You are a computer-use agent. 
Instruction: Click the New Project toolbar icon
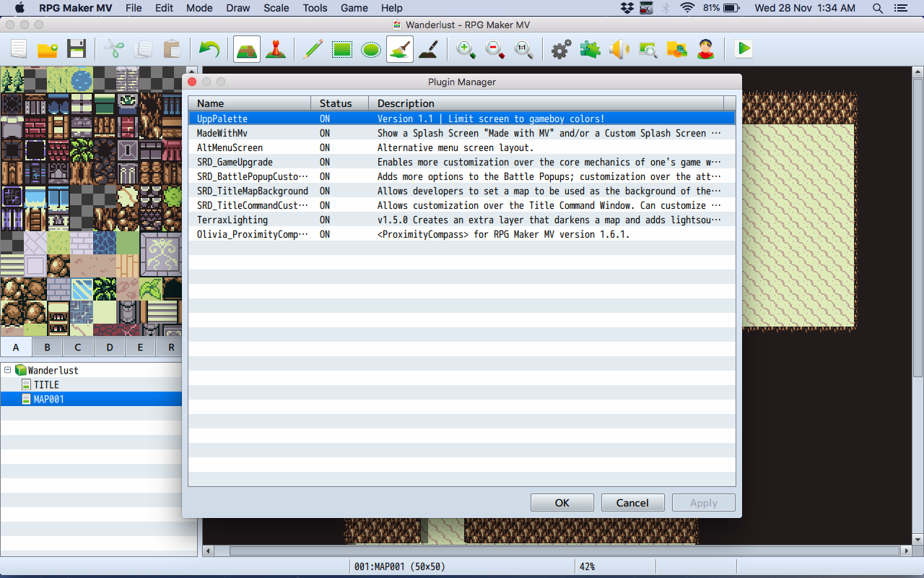point(19,49)
